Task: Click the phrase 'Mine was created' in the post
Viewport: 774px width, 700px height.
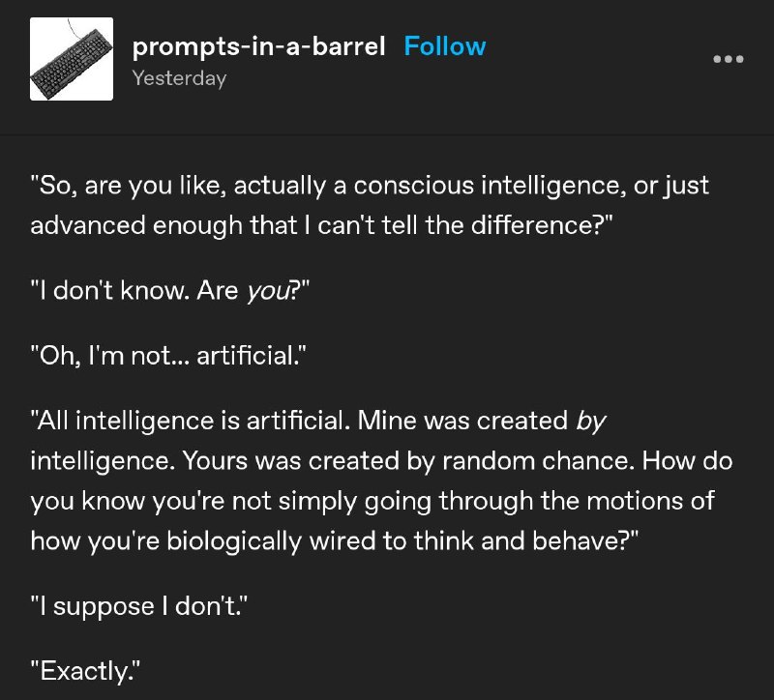Action: tap(462, 422)
